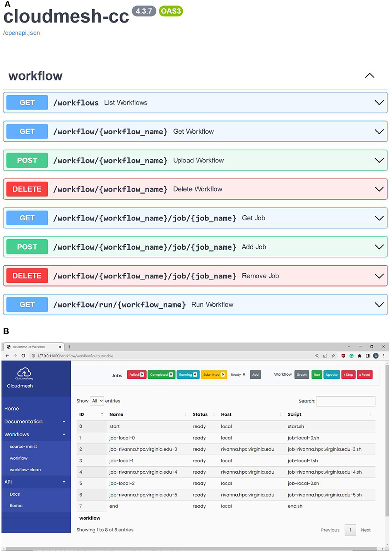392x553 pixels.
Task: Click the Running jobs badge button
Action: click(x=188, y=374)
